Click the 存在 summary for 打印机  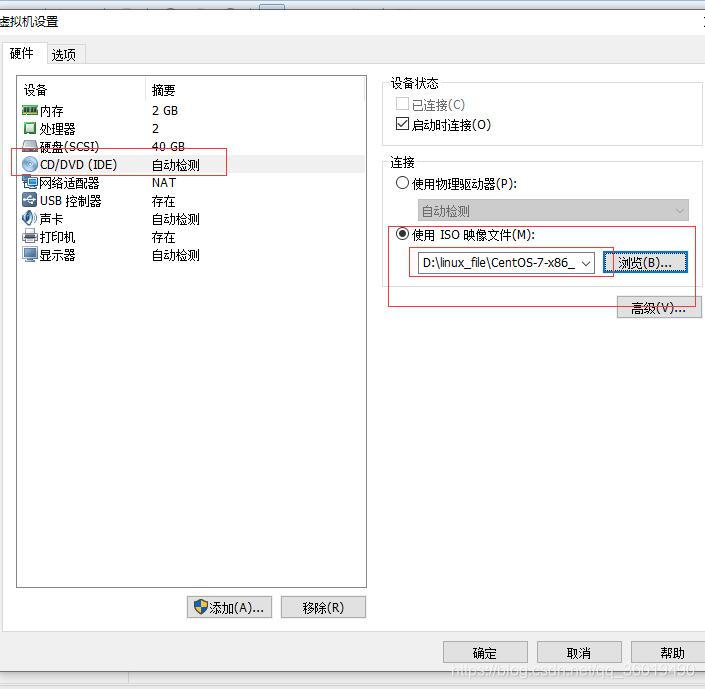(x=164, y=237)
